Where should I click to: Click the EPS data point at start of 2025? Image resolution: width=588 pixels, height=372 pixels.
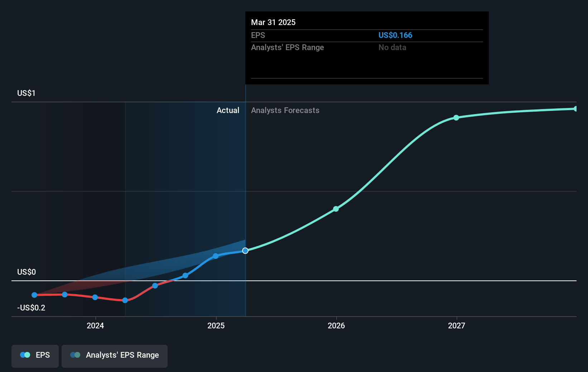[216, 256]
